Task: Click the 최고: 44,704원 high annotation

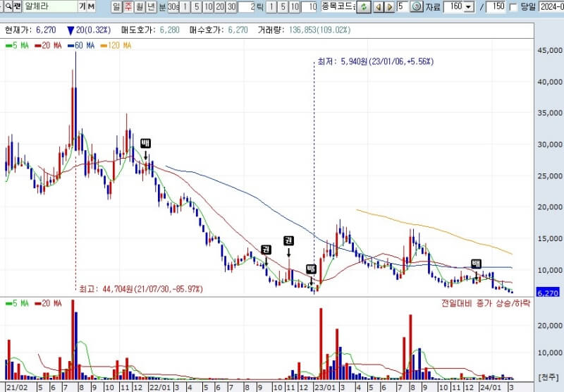Action: pos(140,289)
